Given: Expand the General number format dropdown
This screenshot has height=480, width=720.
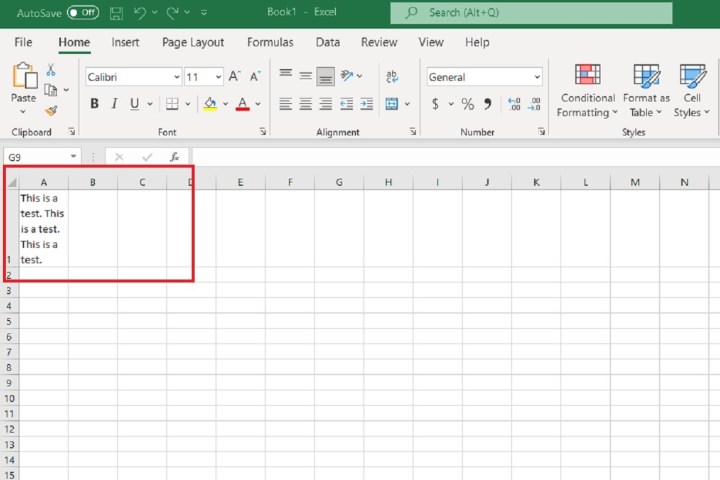Looking at the screenshot, I should click(x=484, y=77).
